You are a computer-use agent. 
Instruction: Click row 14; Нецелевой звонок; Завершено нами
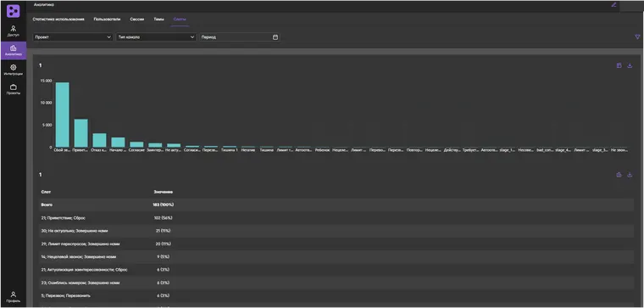click(x=336, y=256)
